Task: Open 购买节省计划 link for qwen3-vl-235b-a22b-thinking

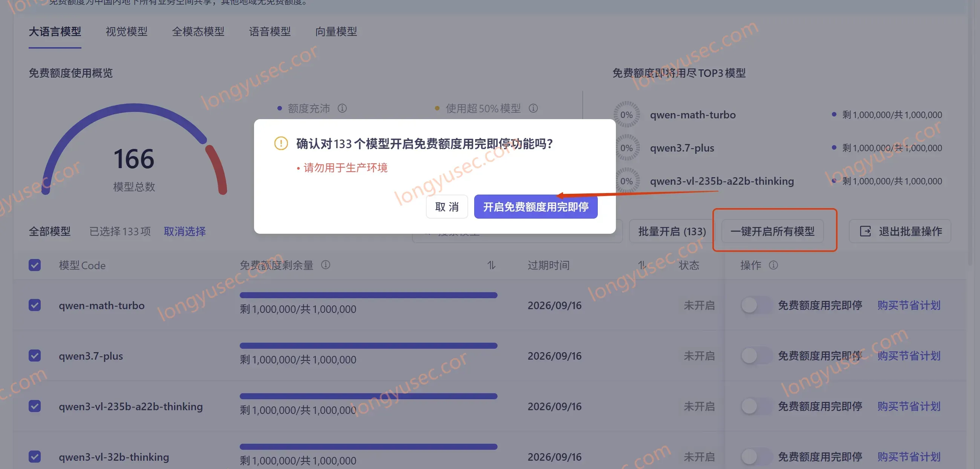Action: 909,406
